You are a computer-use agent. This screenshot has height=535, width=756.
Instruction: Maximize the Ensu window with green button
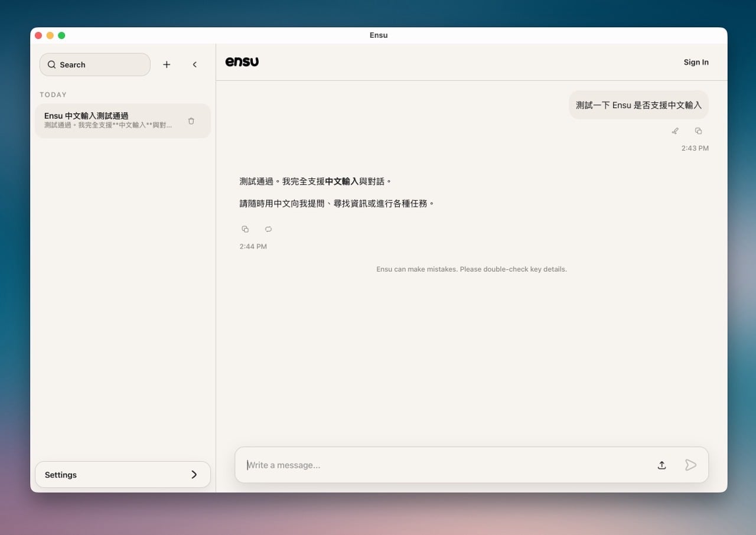point(61,35)
